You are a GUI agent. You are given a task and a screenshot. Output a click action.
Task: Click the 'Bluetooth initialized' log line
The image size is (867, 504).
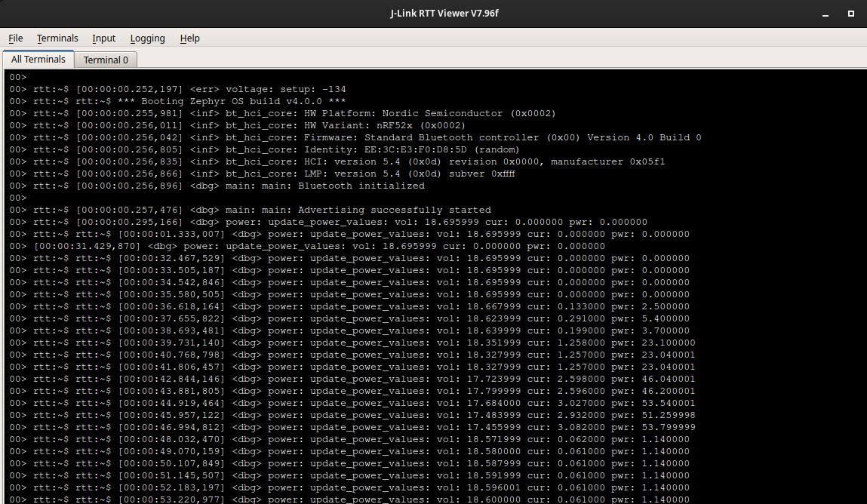click(217, 186)
